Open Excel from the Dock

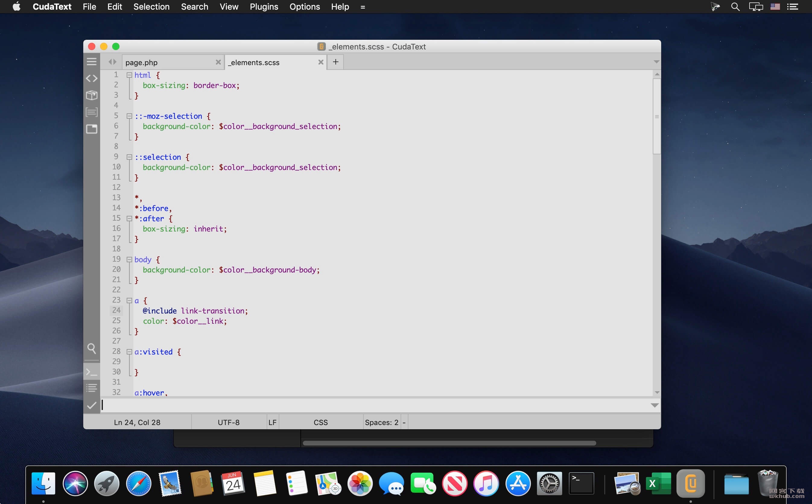point(658,483)
